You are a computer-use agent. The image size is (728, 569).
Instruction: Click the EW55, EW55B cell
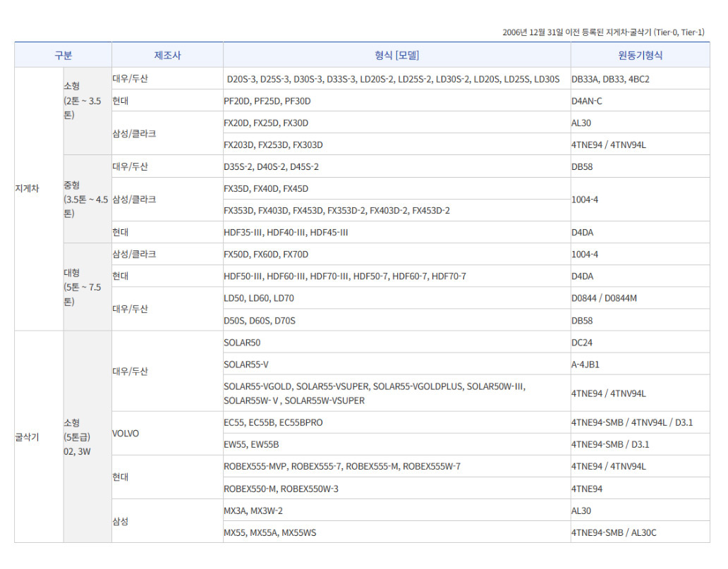click(x=397, y=444)
